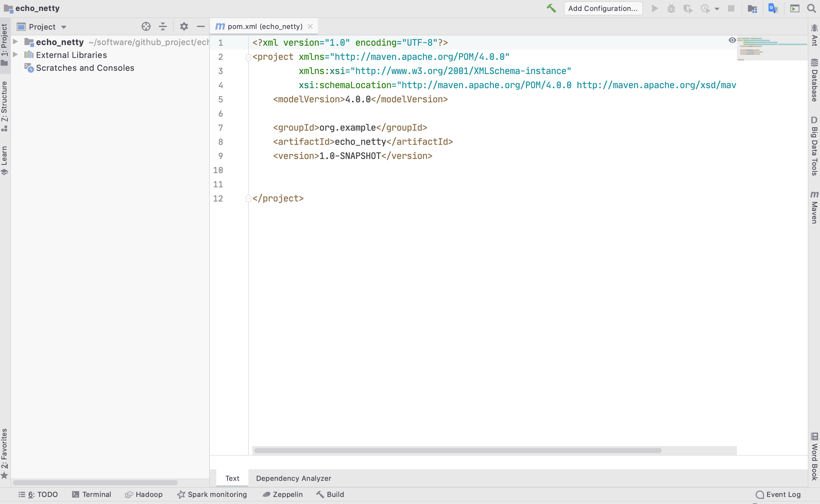This screenshot has width=820, height=504.
Task: Open Project Structure icon in toolbar
Action: click(752, 8)
